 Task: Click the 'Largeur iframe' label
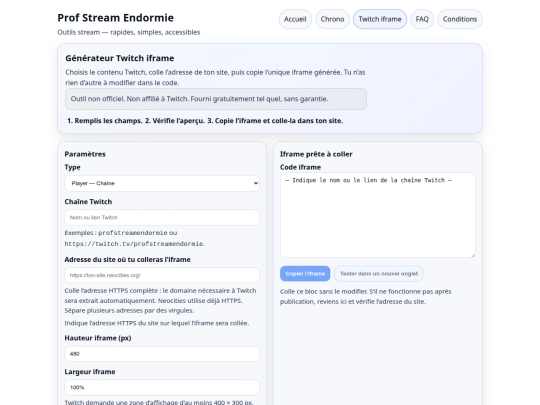click(x=90, y=372)
